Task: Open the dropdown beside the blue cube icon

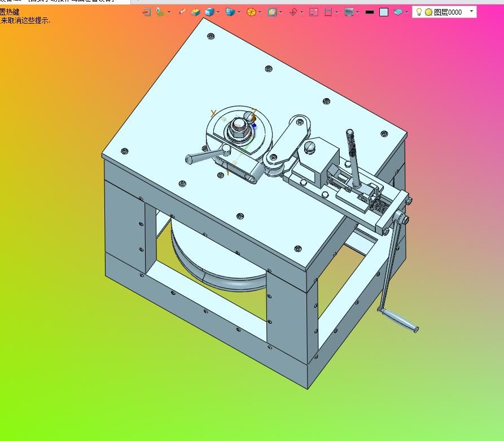Action: [218, 12]
